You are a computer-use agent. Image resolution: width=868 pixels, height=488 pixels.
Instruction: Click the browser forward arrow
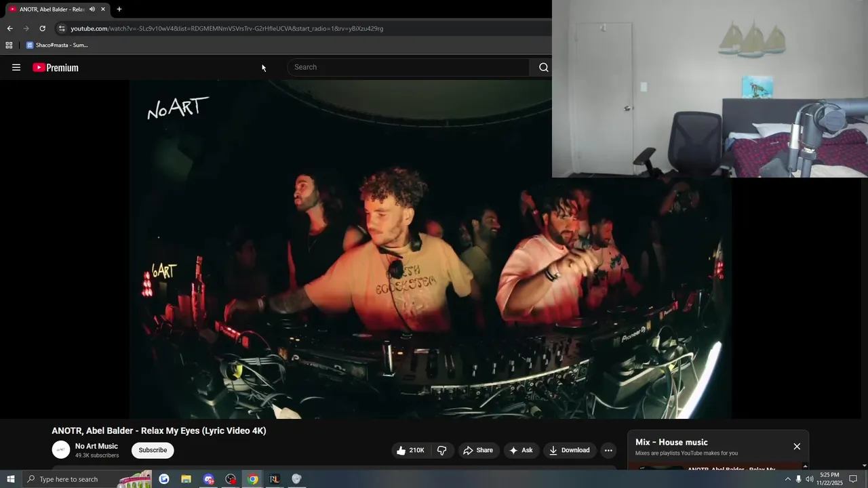(26, 28)
